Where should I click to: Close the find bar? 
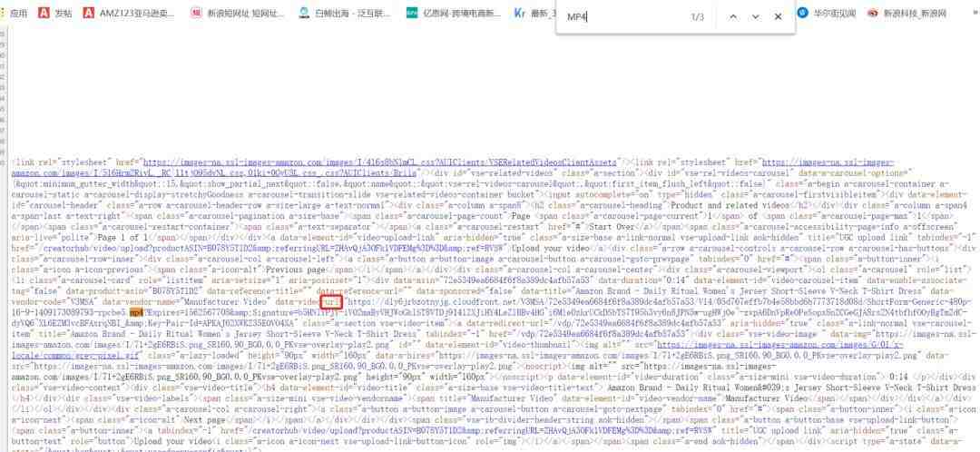779,17
